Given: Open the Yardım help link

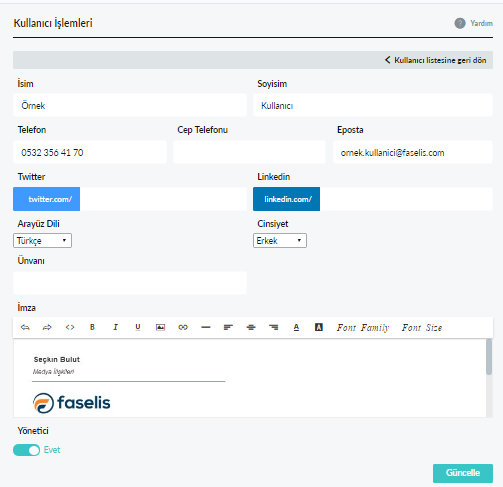Looking at the screenshot, I should 473,23.
